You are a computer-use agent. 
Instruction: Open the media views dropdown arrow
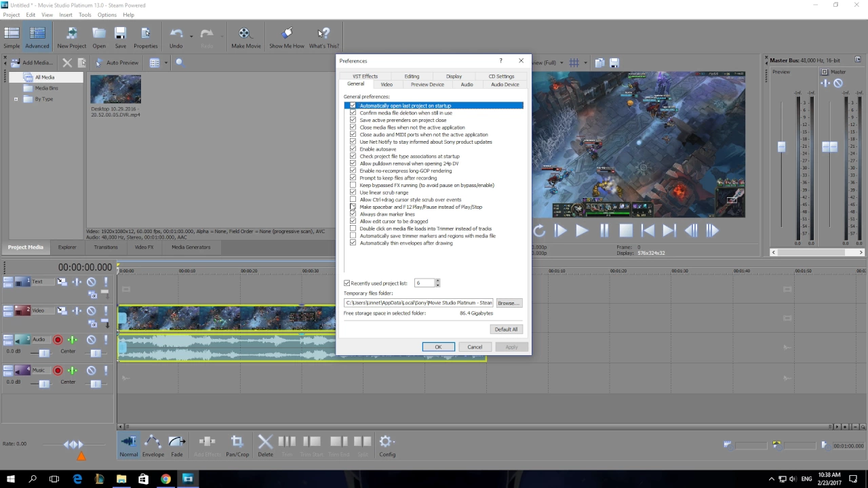click(166, 62)
